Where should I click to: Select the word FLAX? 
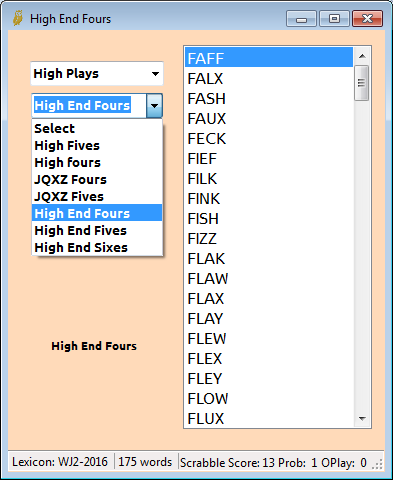point(269,299)
